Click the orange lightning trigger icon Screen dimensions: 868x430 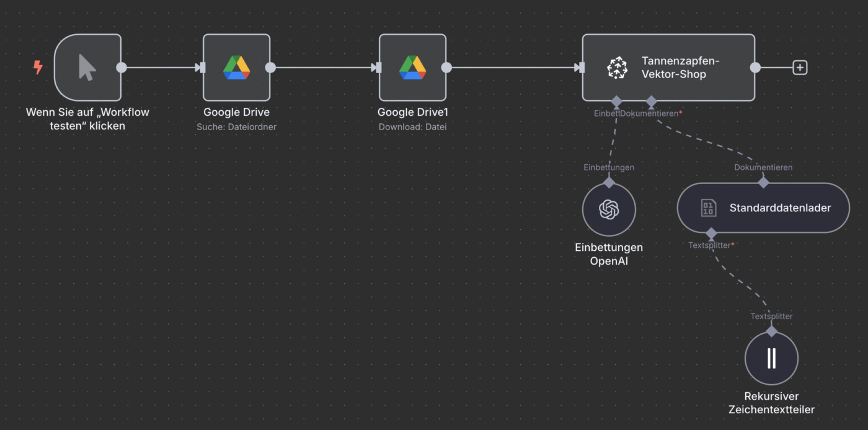(x=38, y=68)
